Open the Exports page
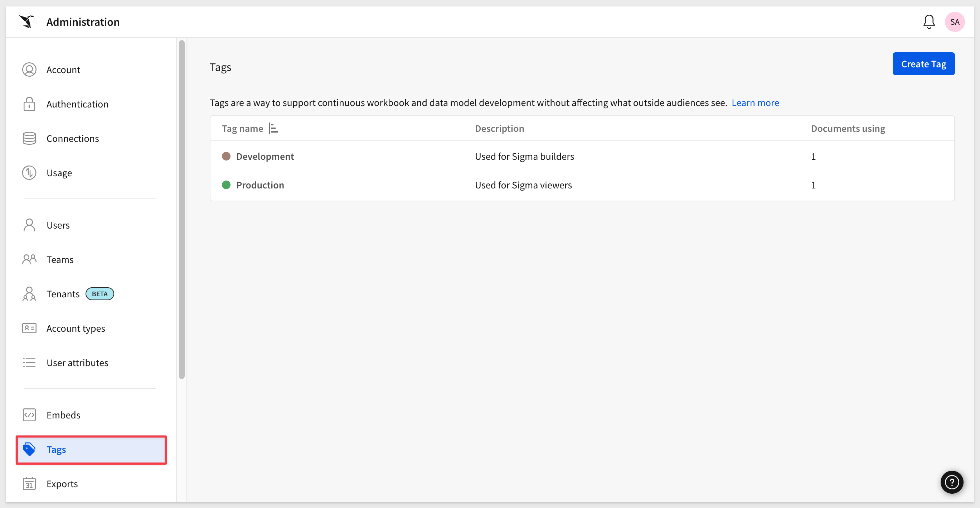 pos(62,484)
